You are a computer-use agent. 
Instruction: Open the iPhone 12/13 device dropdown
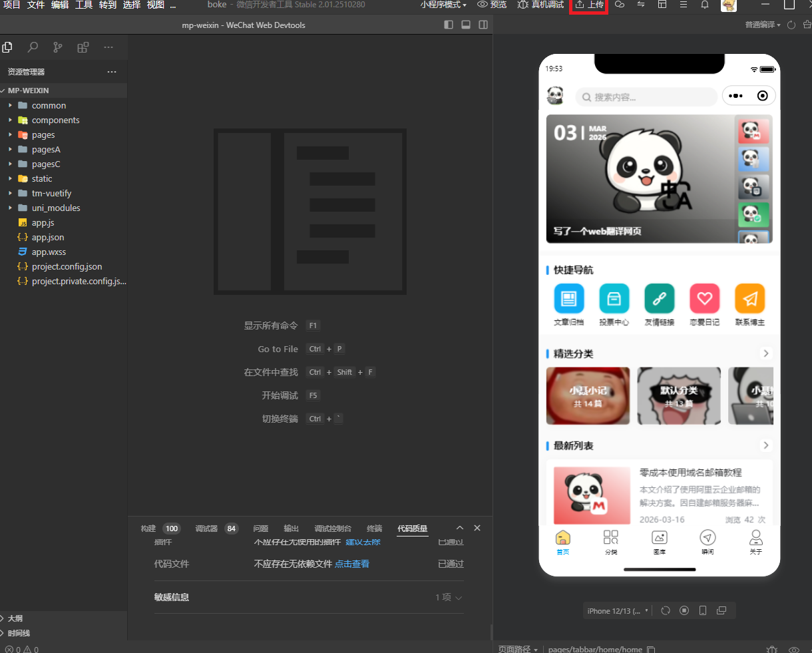(x=618, y=610)
